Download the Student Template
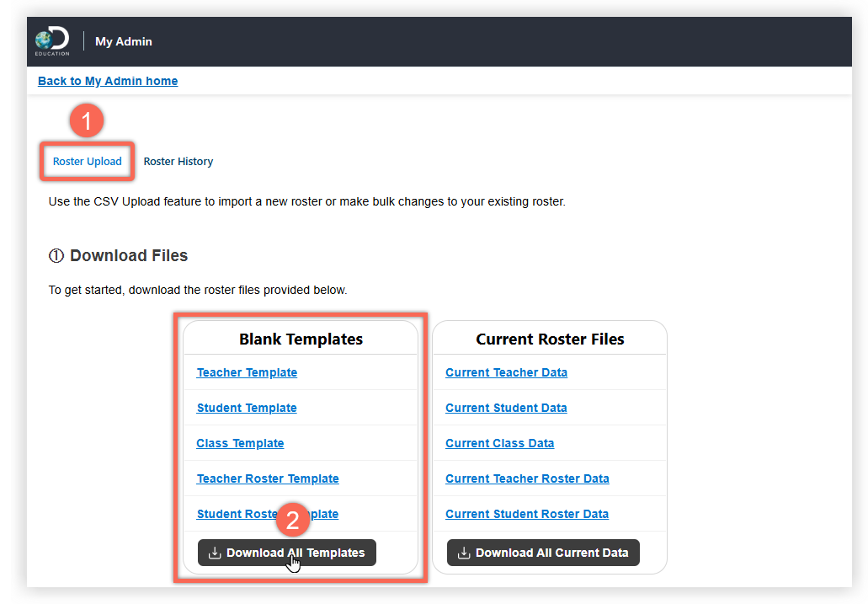The height and width of the screenshot is (604, 868). [247, 408]
